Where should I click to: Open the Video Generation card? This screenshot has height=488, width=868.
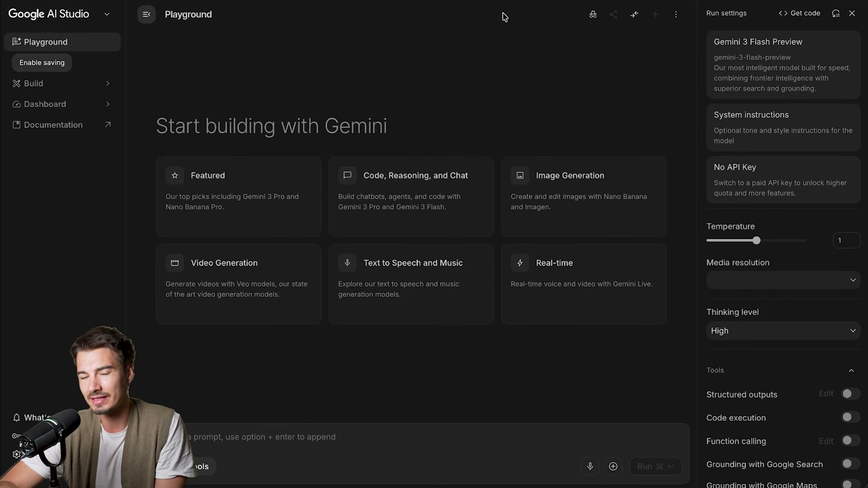point(239,284)
